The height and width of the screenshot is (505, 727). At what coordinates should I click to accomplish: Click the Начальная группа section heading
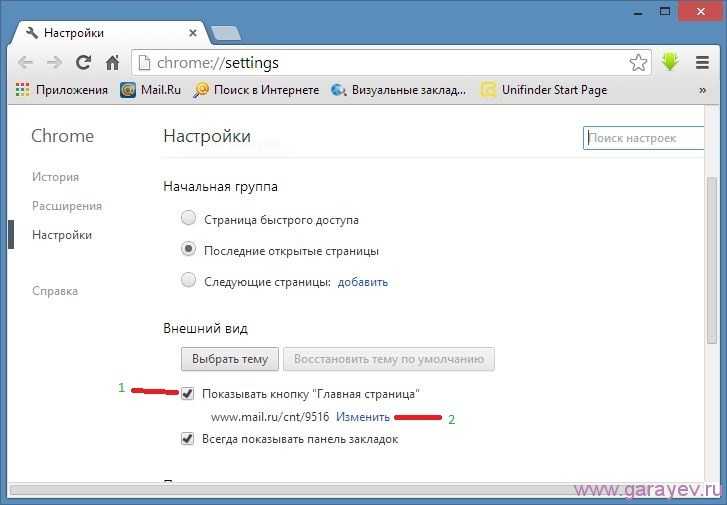pos(220,186)
